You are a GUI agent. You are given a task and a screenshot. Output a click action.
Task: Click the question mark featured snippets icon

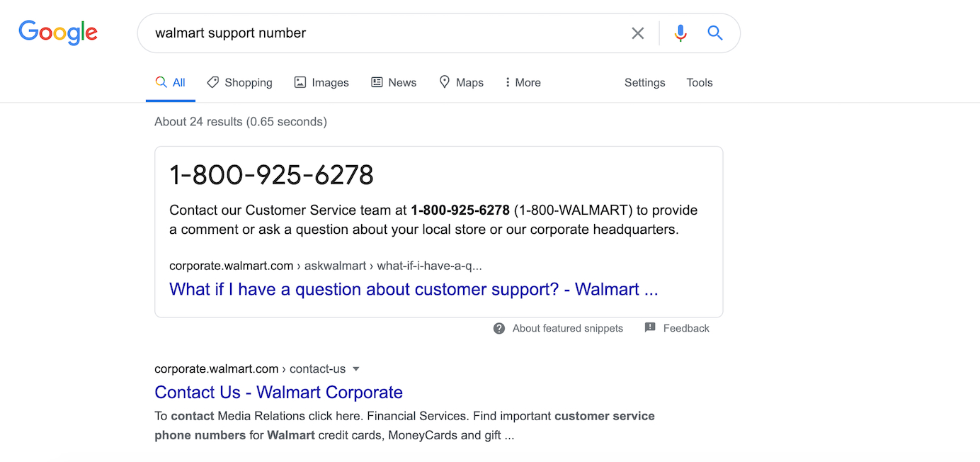coord(499,328)
